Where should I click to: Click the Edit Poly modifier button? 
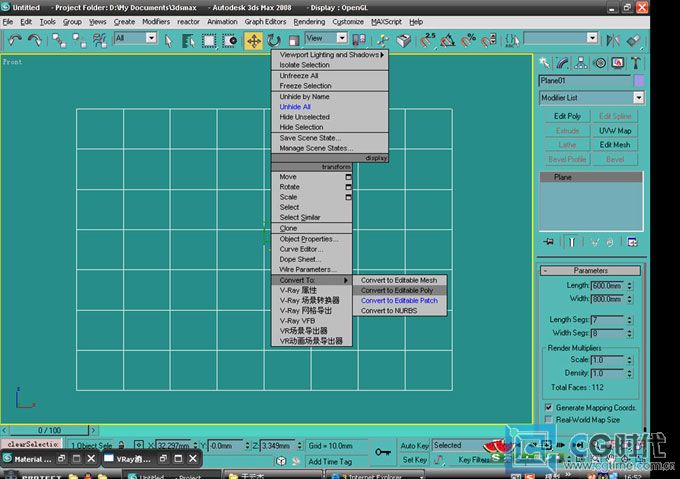pos(567,116)
